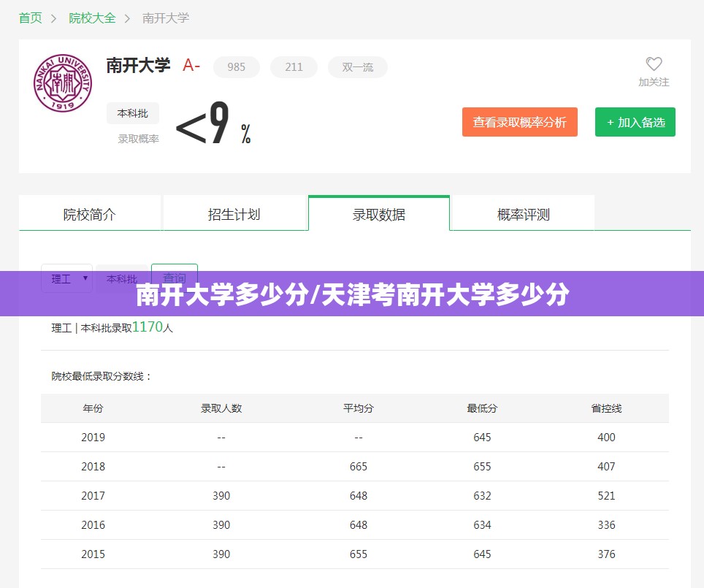Viewport: 704px width, 588px height.
Task: Open 院校大全 breadcrumb link
Action: point(92,18)
